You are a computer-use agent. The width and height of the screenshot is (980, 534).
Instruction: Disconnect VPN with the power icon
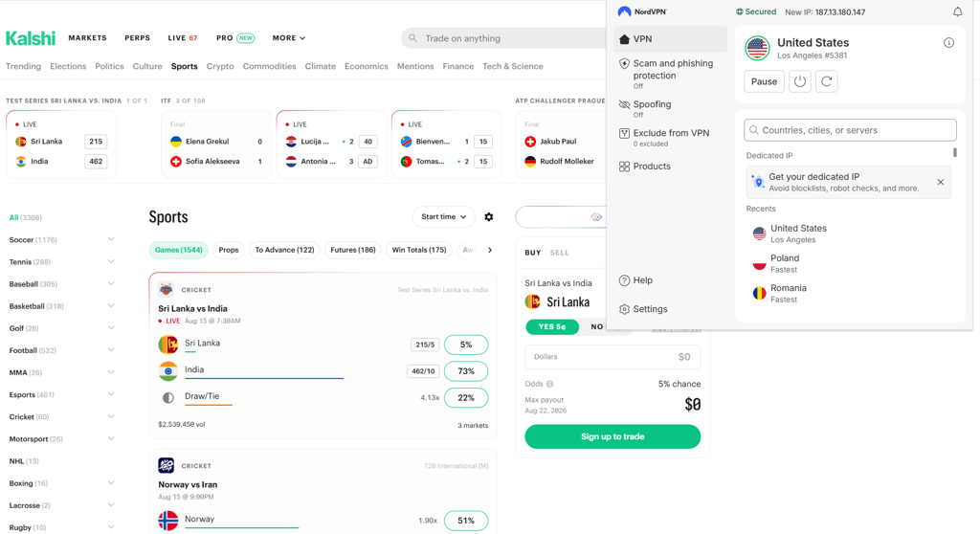pos(800,81)
